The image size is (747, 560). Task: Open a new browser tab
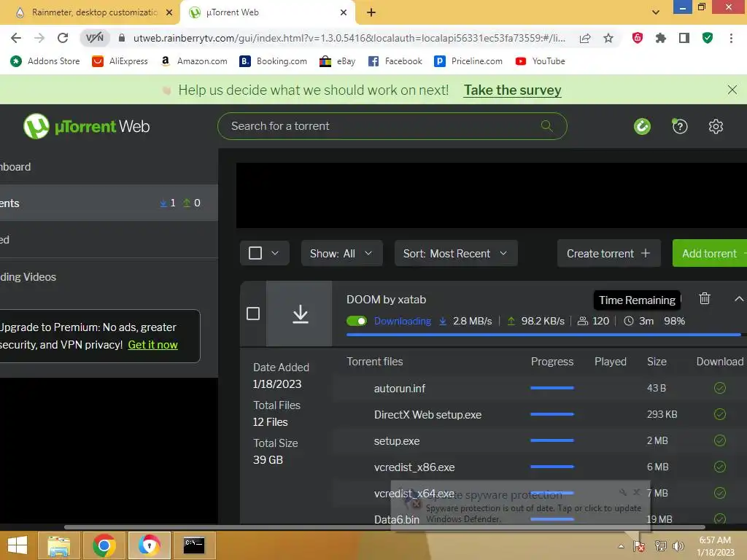[371, 12]
